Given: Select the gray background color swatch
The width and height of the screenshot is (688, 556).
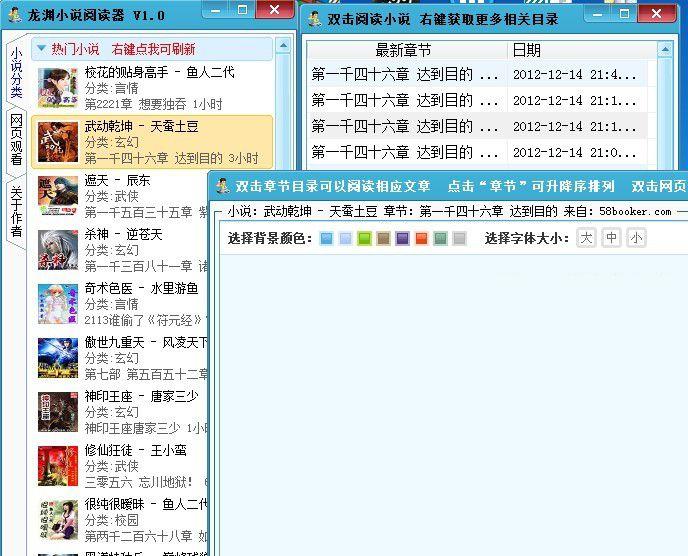Looking at the screenshot, I should (459, 238).
